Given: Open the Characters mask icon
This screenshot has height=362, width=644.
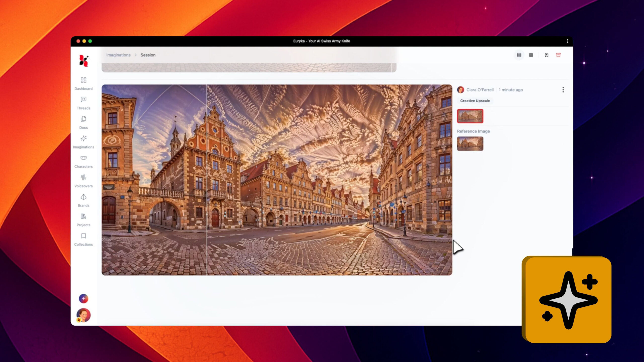Looking at the screenshot, I should coord(83,158).
